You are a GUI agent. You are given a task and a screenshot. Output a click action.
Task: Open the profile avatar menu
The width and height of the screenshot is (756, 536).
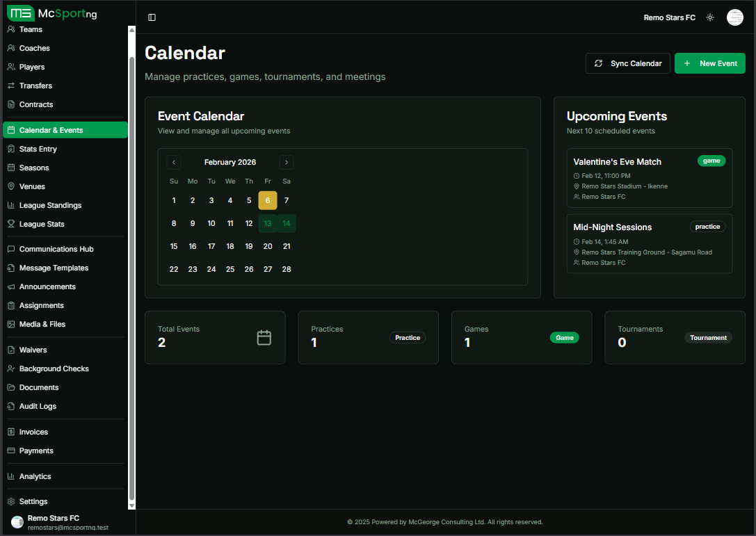[735, 17]
